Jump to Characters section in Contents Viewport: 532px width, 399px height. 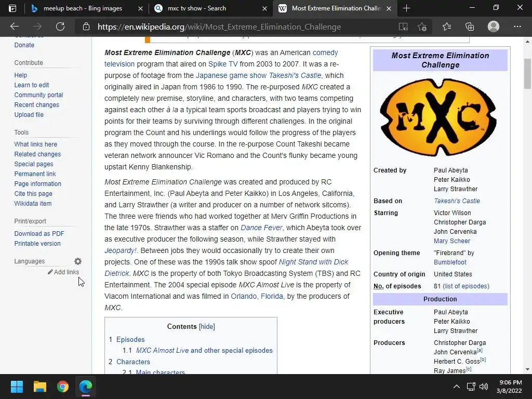[x=133, y=362]
